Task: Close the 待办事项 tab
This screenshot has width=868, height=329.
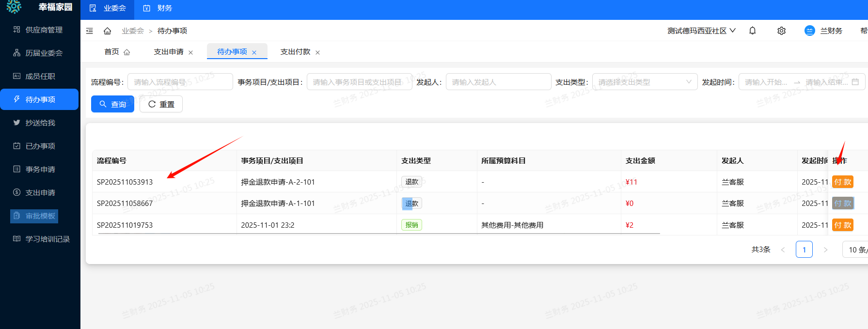Action: pos(254,52)
